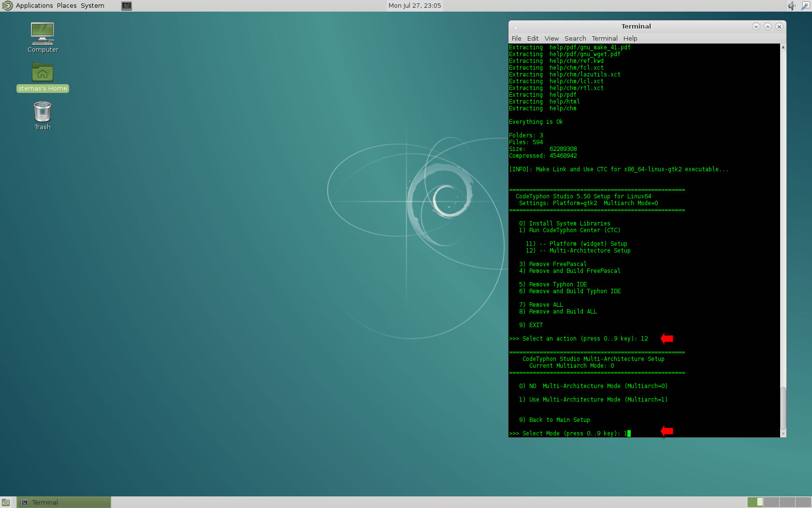Viewport: 812px width, 508px height.
Task: Click '0) Install System Libraries' line
Action: (565, 224)
